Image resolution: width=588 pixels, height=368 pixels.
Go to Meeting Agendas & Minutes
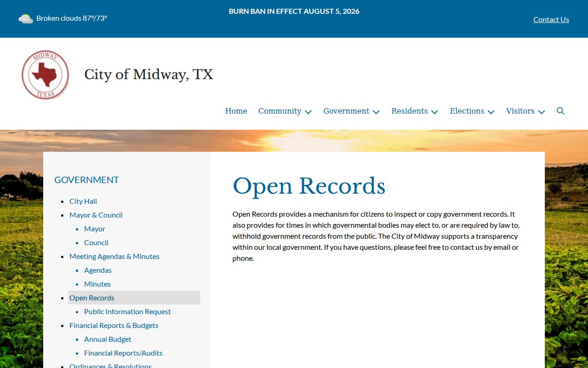pos(114,256)
